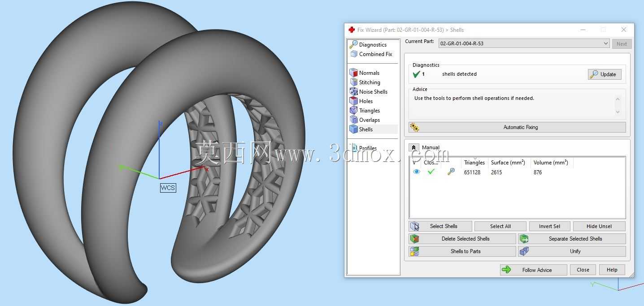Click the Help button

612,270
